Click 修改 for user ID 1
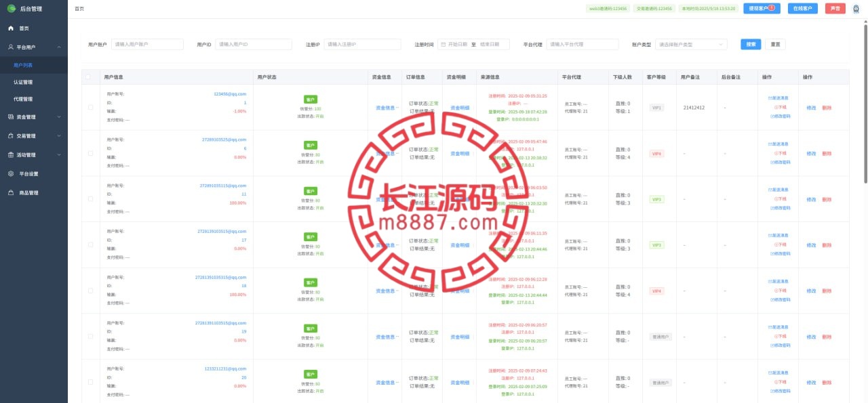This screenshot has height=403, width=868. (811, 107)
